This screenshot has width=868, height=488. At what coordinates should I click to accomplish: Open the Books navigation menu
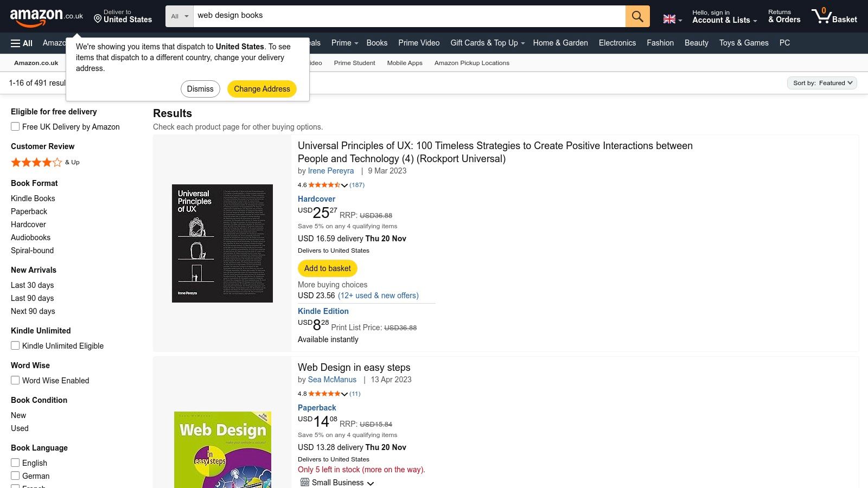376,43
